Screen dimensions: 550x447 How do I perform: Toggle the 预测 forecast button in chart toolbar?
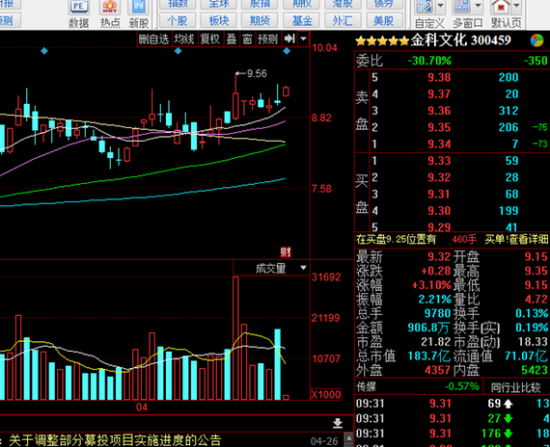pos(268,39)
